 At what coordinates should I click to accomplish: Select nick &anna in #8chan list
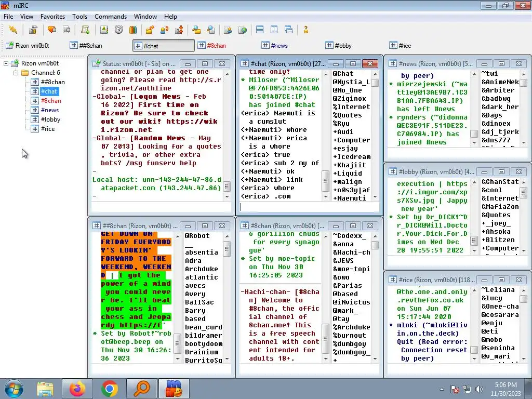[343, 244]
